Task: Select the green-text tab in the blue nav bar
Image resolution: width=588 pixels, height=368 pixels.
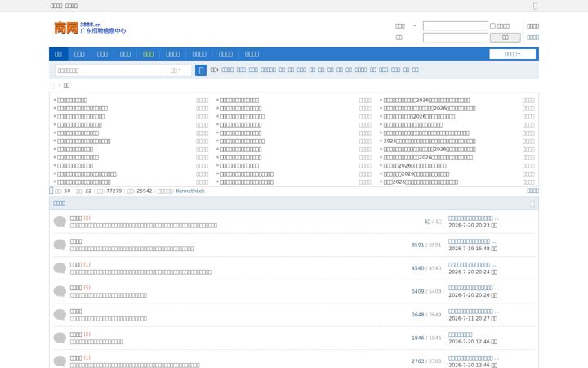Action: pos(148,54)
